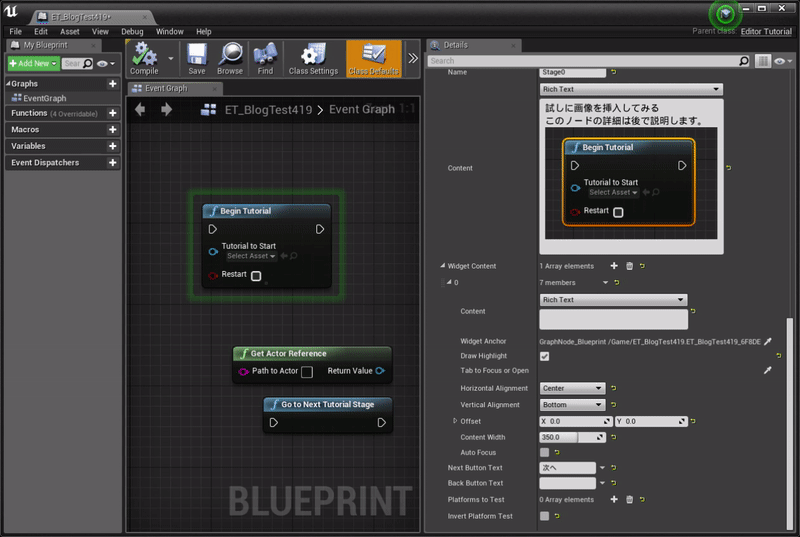Viewport: 800px width, 537px height.
Task: Click Details panel vertical scrollbar
Action: click(x=790, y=423)
